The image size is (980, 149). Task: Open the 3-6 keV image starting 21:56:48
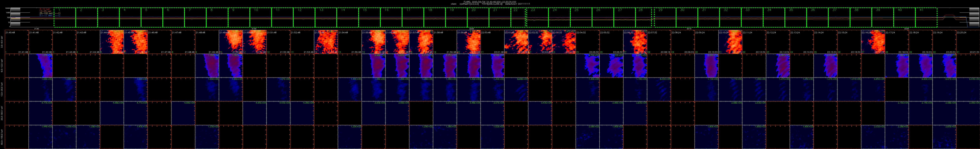397,42
